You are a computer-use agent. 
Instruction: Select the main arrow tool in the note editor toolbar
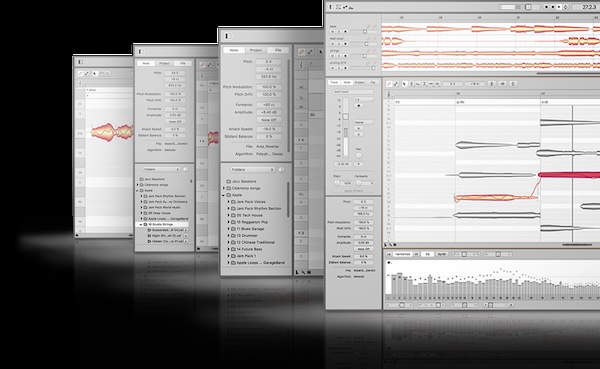[404, 84]
